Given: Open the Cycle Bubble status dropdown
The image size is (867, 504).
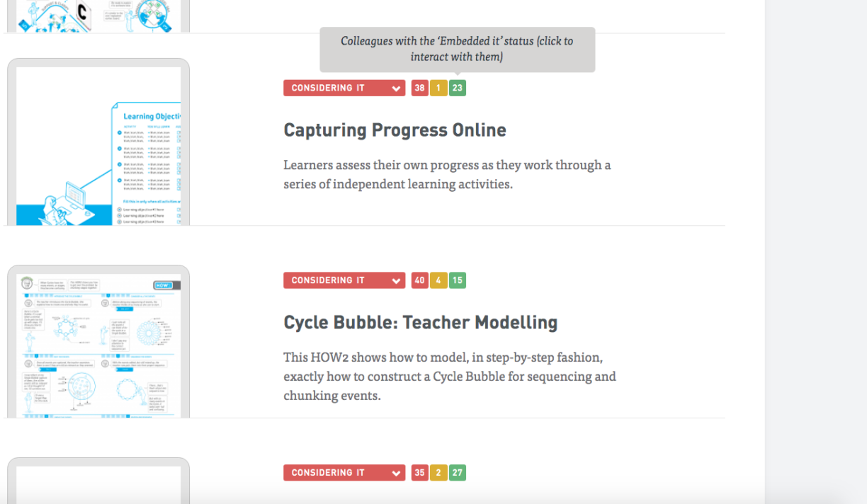Looking at the screenshot, I should tap(344, 280).
